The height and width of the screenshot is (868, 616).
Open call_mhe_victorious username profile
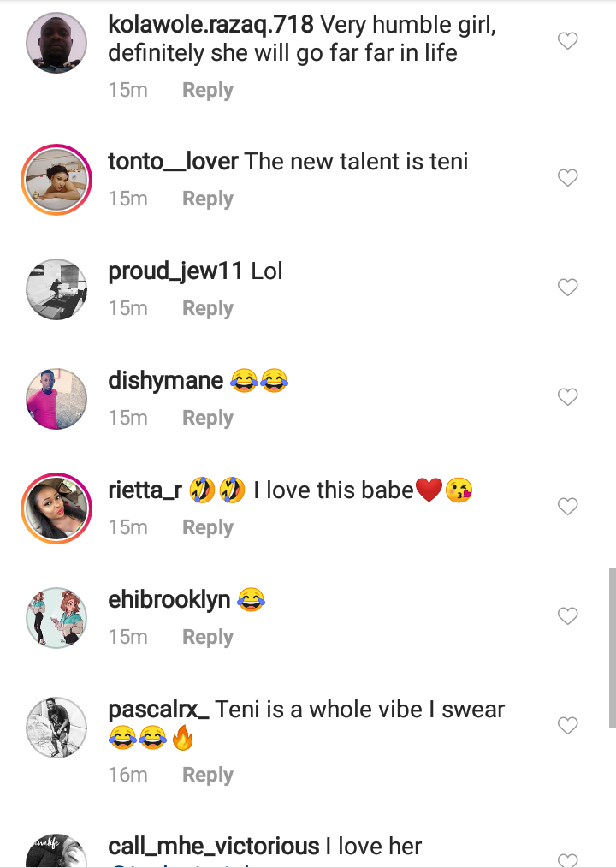point(214,847)
